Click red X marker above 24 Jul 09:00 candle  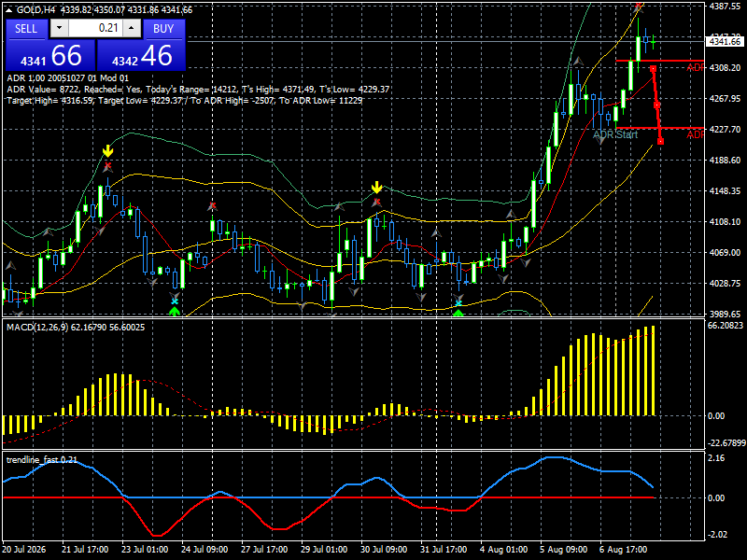pos(213,205)
